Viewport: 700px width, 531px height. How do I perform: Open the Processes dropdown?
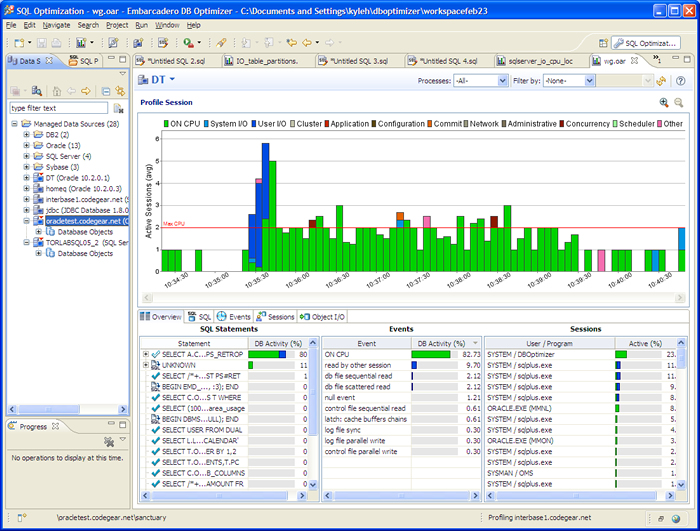(481, 80)
